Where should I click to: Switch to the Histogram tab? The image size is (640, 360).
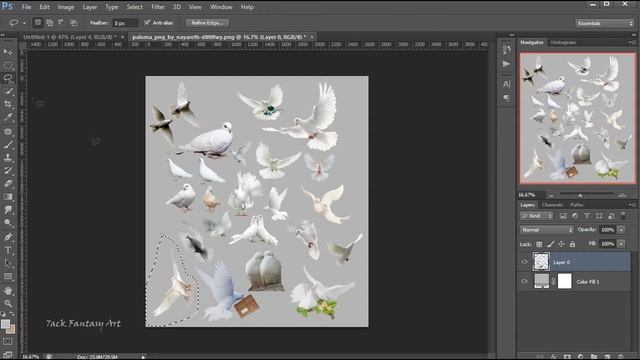pyautogui.click(x=563, y=42)
